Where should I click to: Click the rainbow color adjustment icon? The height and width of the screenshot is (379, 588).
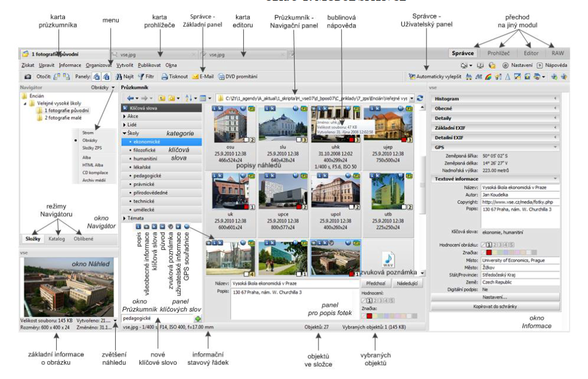(488, 76)
